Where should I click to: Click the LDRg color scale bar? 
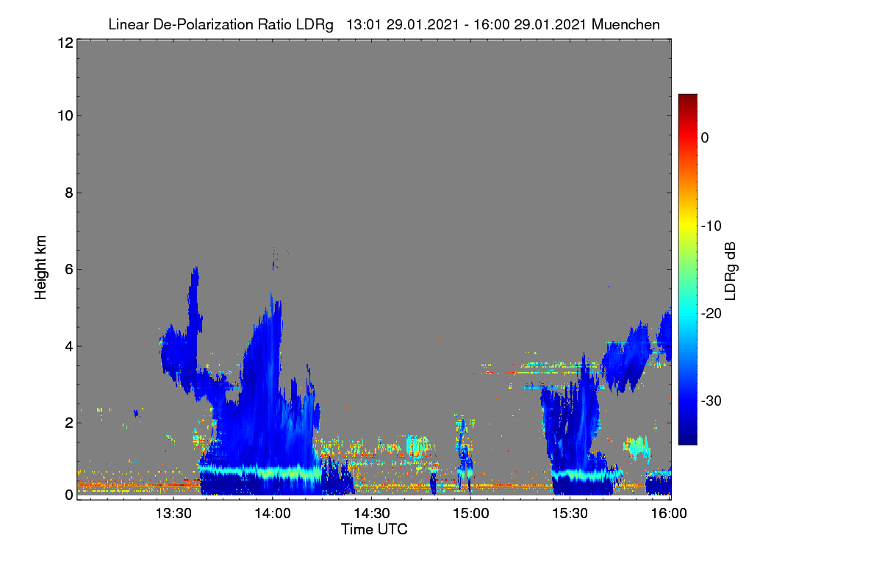point(687,269)
